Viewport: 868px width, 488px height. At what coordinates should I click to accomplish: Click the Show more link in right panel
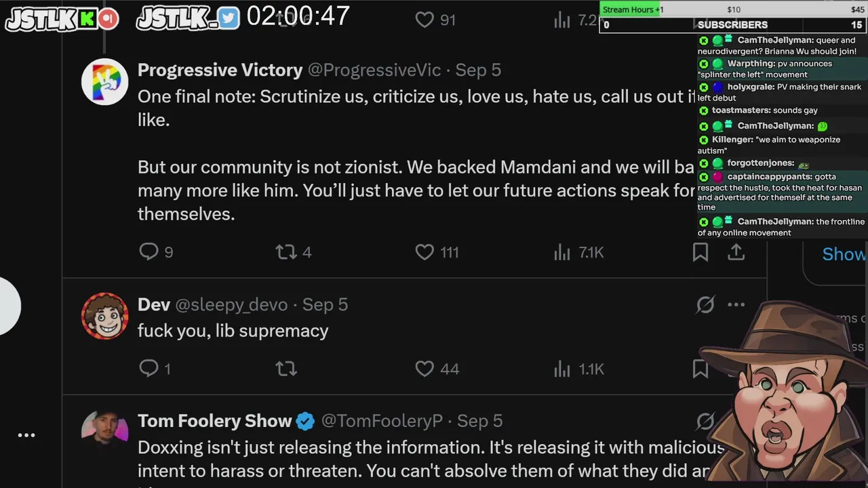(x=844, y=254)
